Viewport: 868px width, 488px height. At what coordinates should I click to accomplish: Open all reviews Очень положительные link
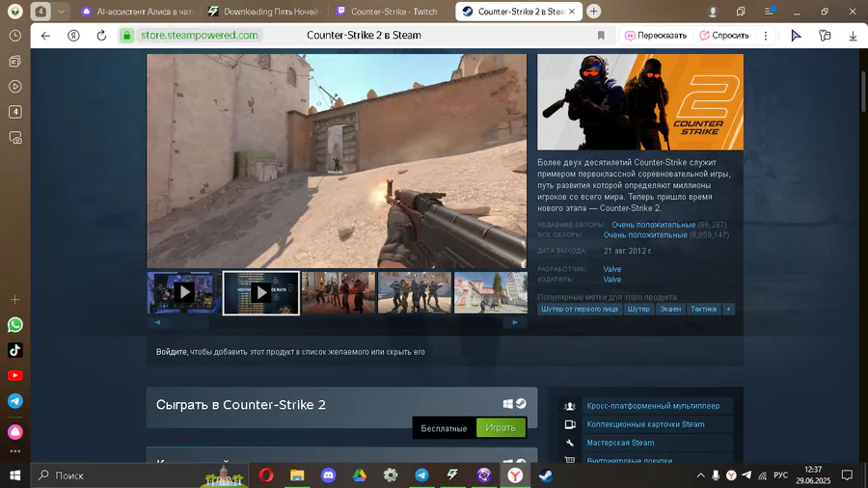point(645,235)
